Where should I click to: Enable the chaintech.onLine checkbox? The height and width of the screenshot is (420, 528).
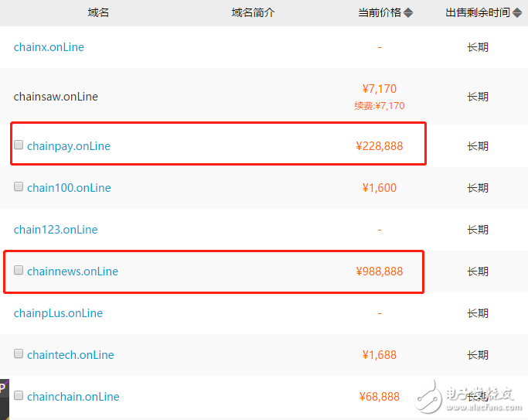[19, 353]
